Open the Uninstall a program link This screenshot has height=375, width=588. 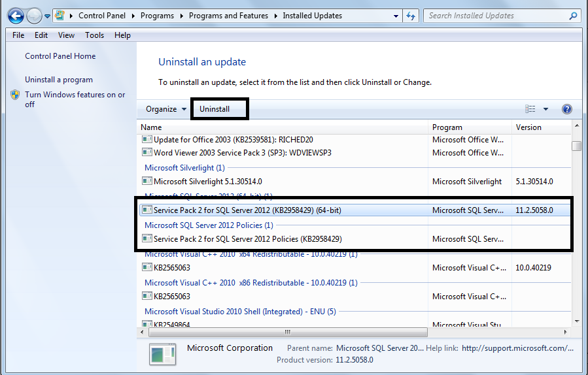[58, 80]
